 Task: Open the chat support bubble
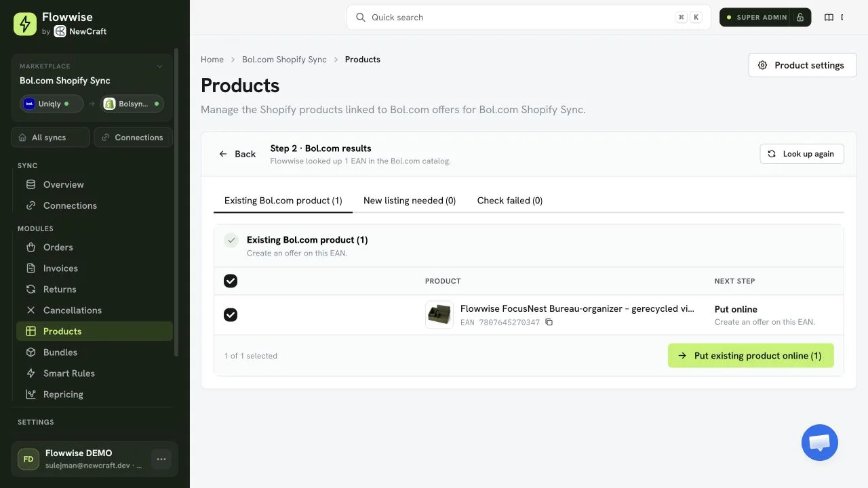click(820, 443)
